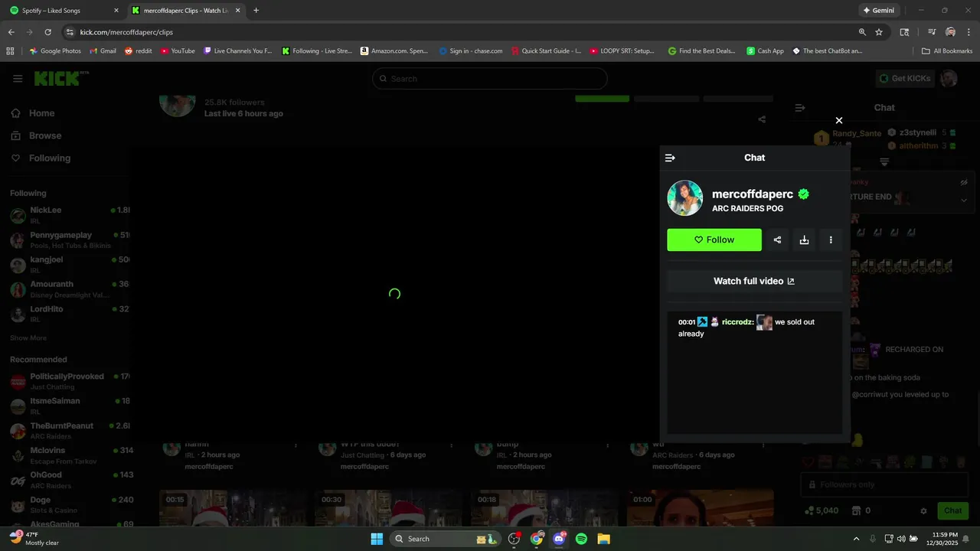The image size is (980, 551).
Task: Toggle hide pinned message eye icon
Action: tap(964, 183)
